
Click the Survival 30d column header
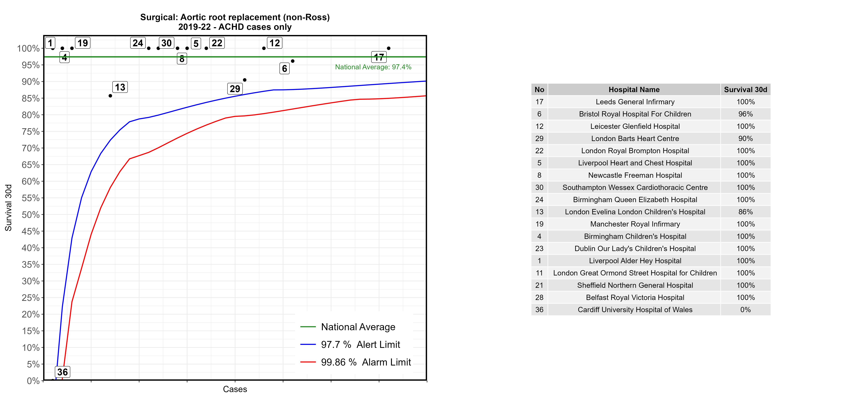pyautogui.click(x=745, y=90)
